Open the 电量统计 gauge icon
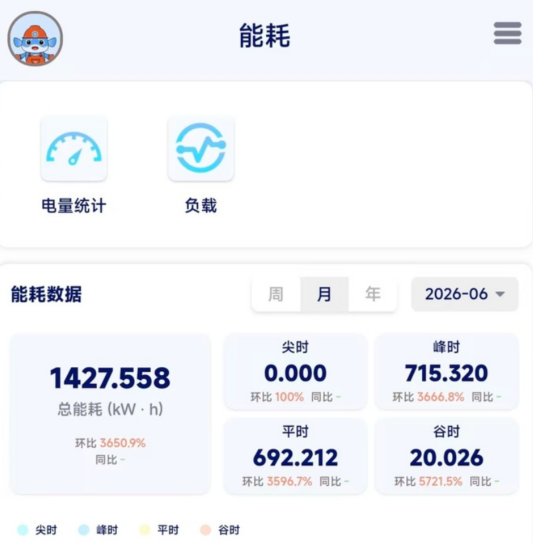This screenshot has width=533, height=543. click(x=74, y=149)
